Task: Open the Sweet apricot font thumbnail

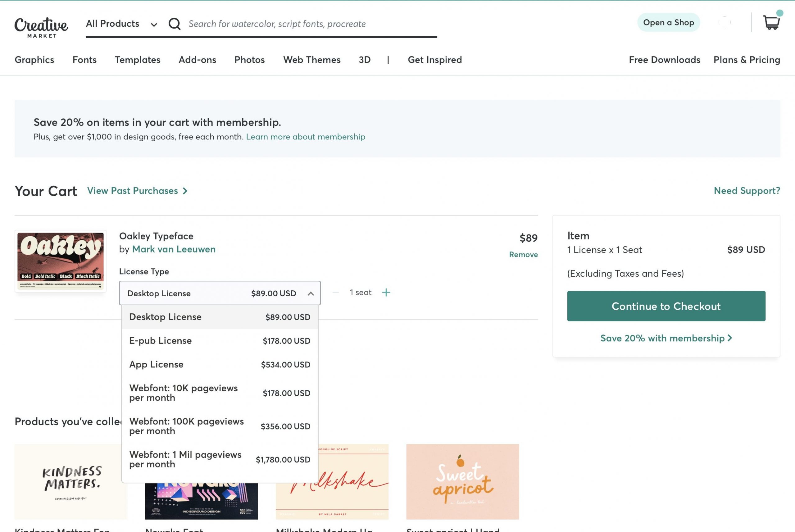Action: [463, 482]
